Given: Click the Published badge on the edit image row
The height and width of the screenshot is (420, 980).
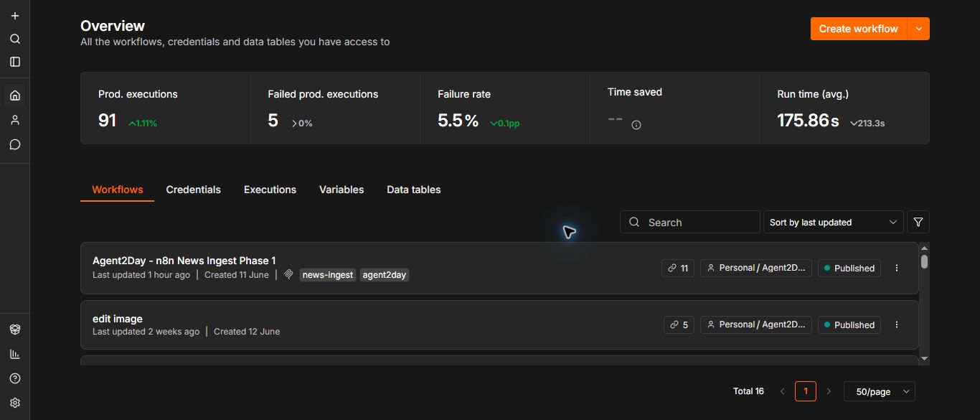Looking at the screenshot, I should (x=849, y=325).
